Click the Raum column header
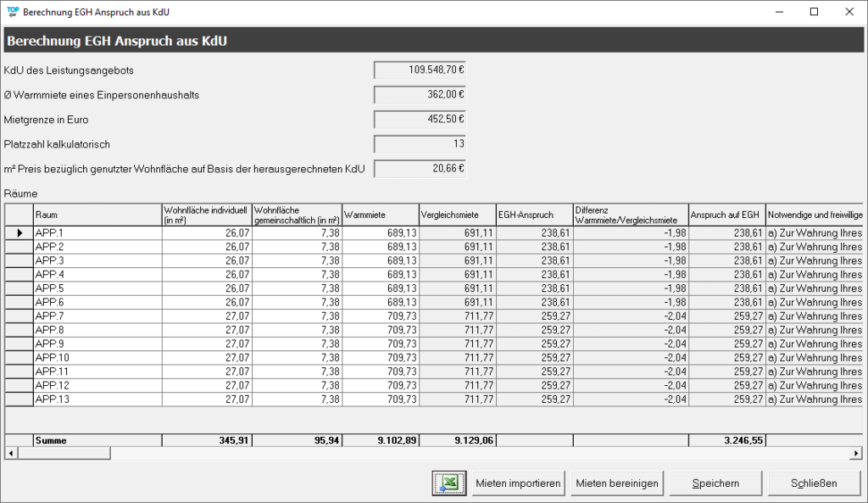 coord(97,215)
